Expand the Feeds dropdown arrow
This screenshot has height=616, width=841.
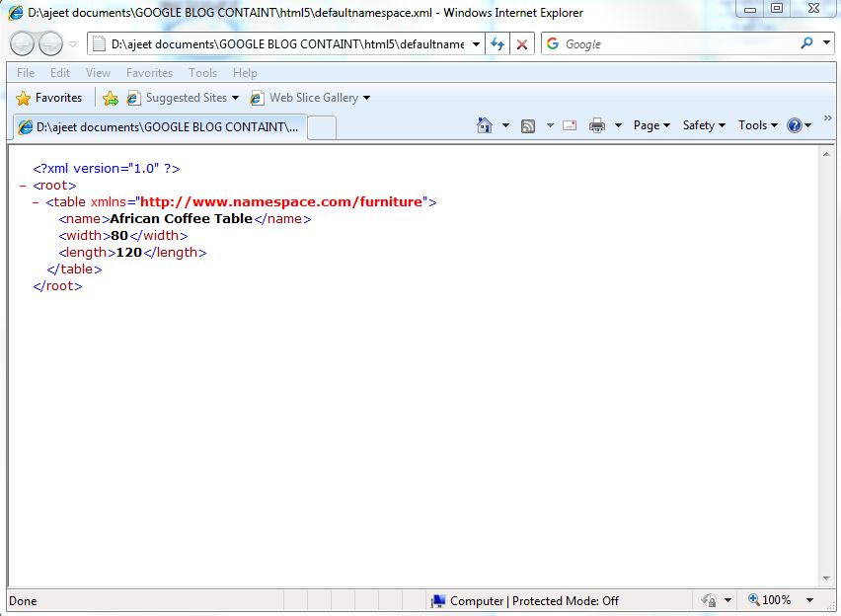click(x=550, y=125)
